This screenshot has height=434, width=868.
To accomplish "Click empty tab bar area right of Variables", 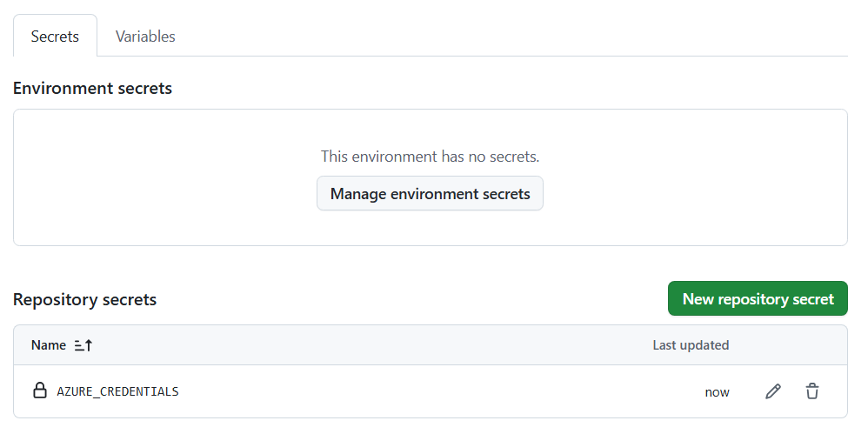I will click(522, 37).
